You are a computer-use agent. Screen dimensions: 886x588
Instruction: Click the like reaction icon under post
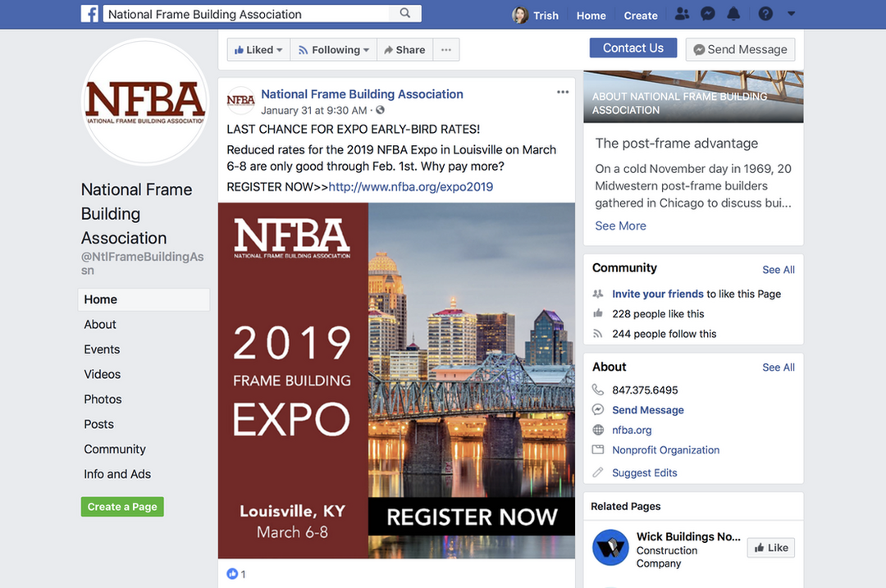232,574
